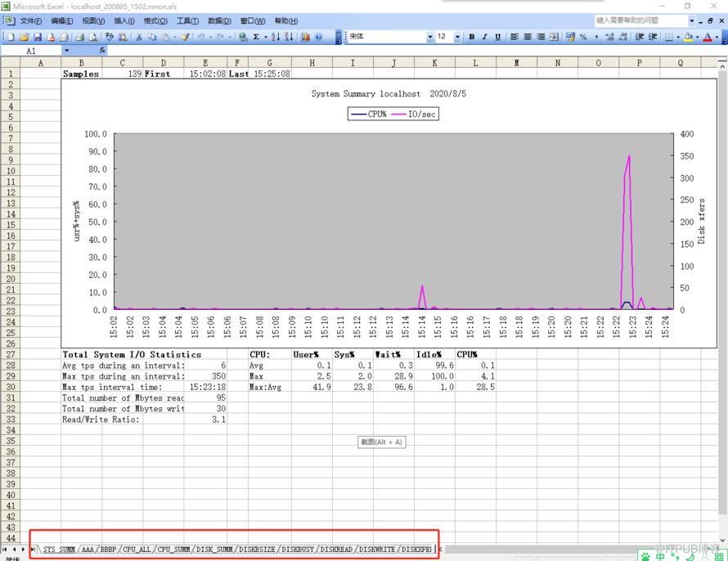
Task: Toggle bold formatting
Action: (472, 37)
